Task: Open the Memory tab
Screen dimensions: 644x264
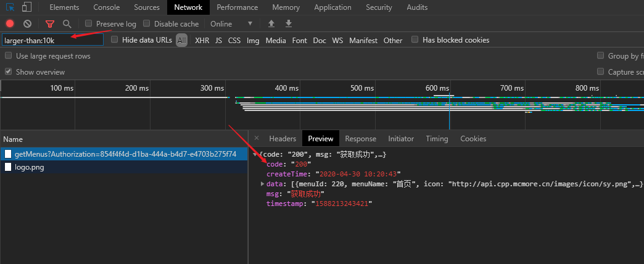Action: point(286,7)
